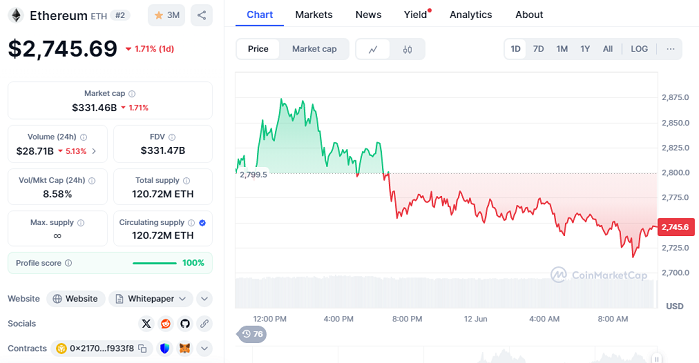Switch to candlestick chart view
This screenshot has height=363, width=699.
coord(407,49)
